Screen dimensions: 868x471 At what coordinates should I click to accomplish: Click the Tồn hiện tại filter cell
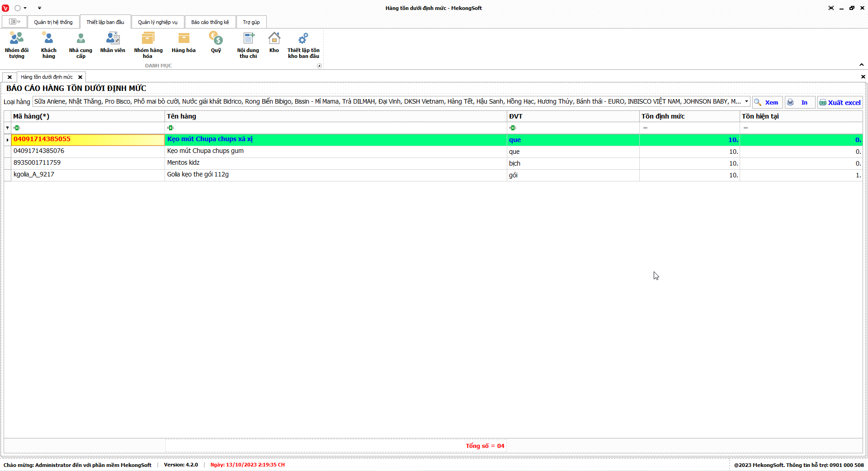click(801, 128)
